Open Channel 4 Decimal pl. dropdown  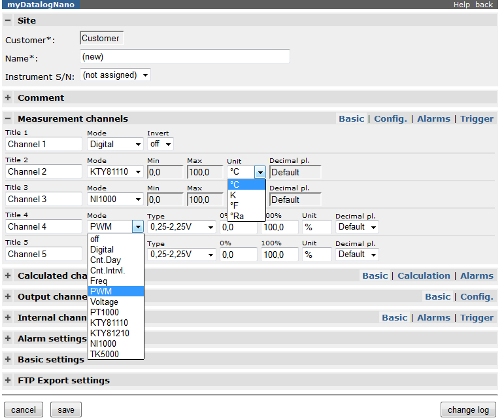[x=357, y=227]
